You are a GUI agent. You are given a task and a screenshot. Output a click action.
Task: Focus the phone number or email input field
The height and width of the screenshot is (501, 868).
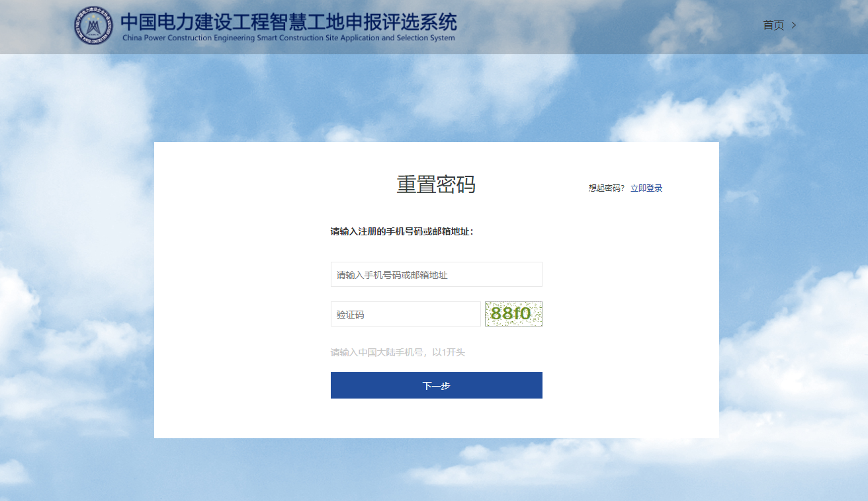pos(437,274)
